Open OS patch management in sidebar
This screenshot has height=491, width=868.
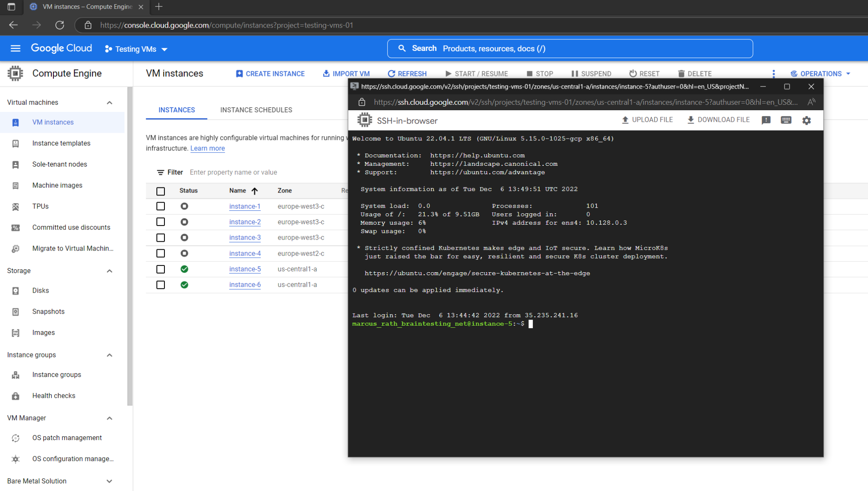(x=67, y=438)
